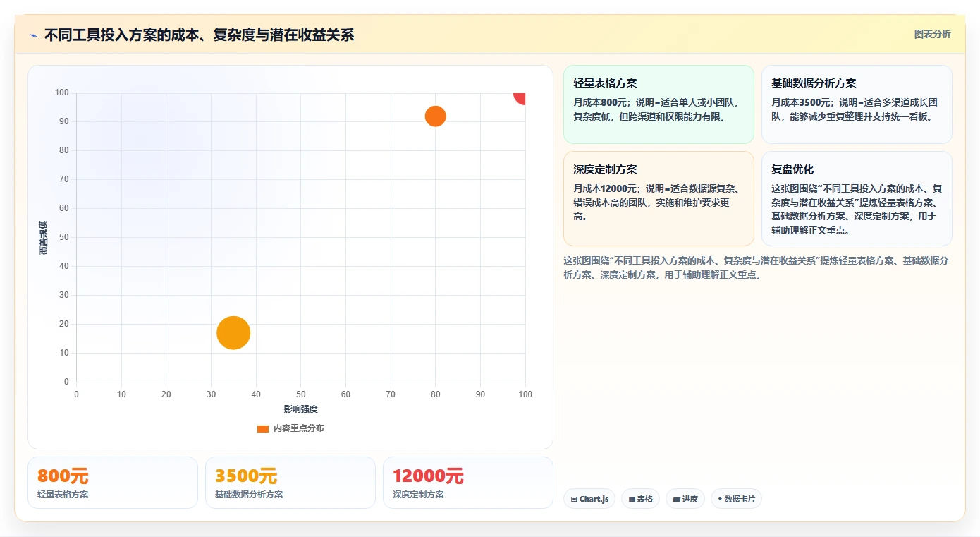
Task: Open the 轻量表格方案 description card
Action: (x=659, y=104)
